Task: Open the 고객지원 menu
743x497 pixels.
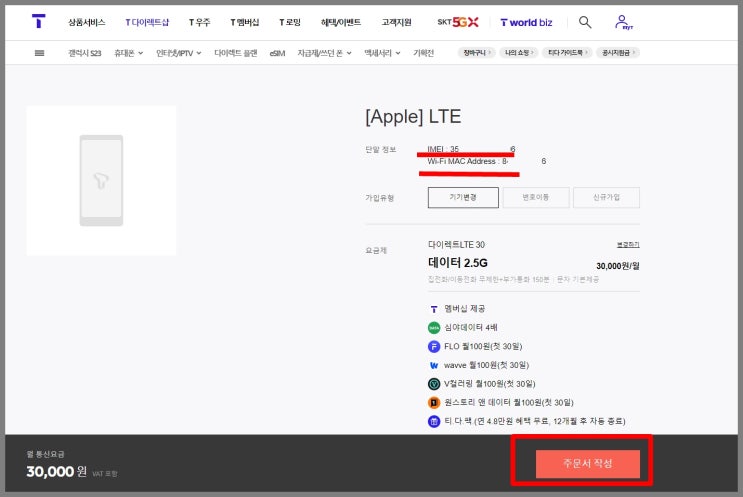Action: [397, 22]
